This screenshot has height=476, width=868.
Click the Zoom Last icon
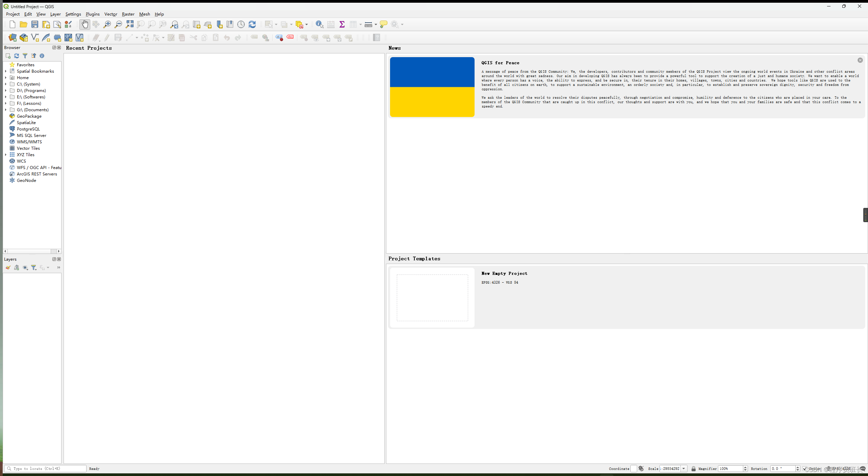(x=174, y=24)
